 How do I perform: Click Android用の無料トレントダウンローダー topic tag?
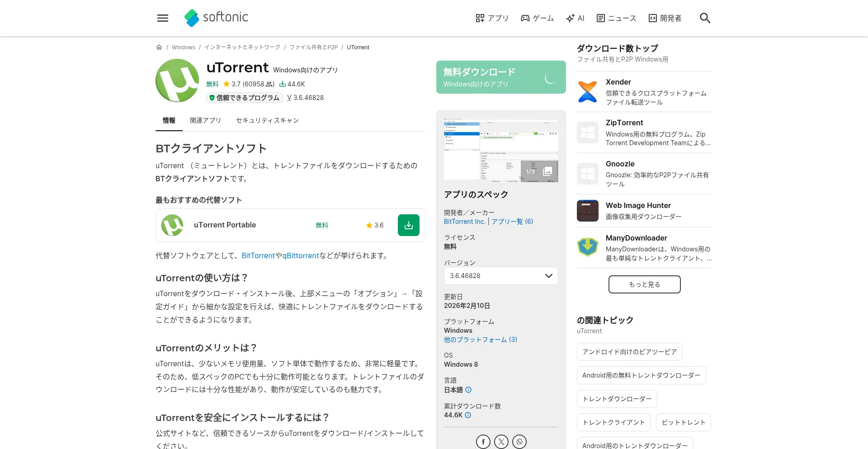pos(641,375)
